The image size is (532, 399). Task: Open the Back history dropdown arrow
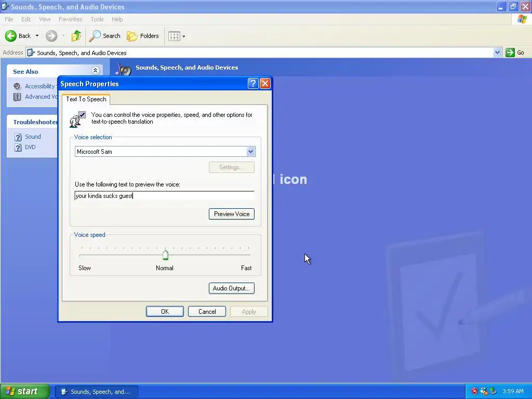37,36
